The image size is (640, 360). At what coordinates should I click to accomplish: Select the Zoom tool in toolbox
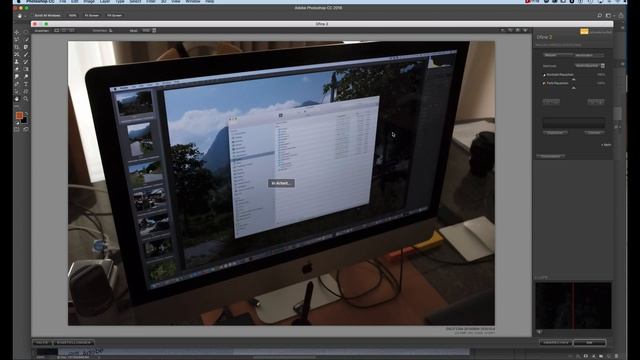[x=26, y=99]
